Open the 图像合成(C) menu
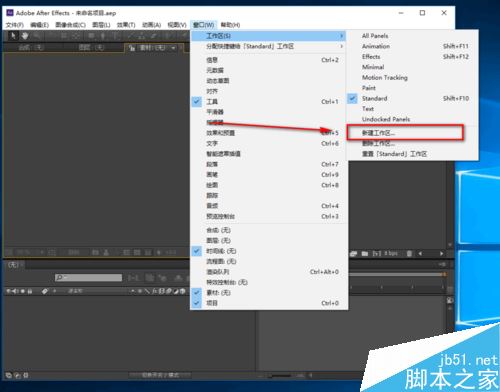The width and height of the screenshot is (500, 392). tap(70, 25)
